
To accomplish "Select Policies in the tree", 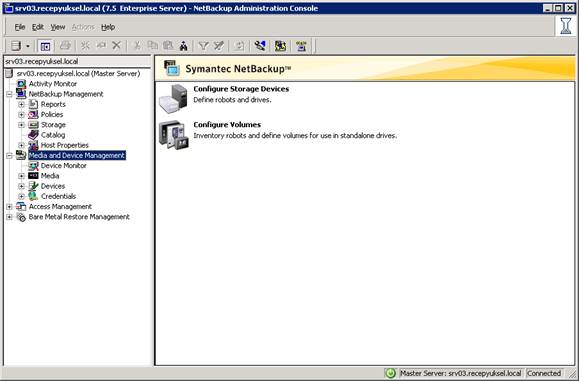I will coord(52,114).
